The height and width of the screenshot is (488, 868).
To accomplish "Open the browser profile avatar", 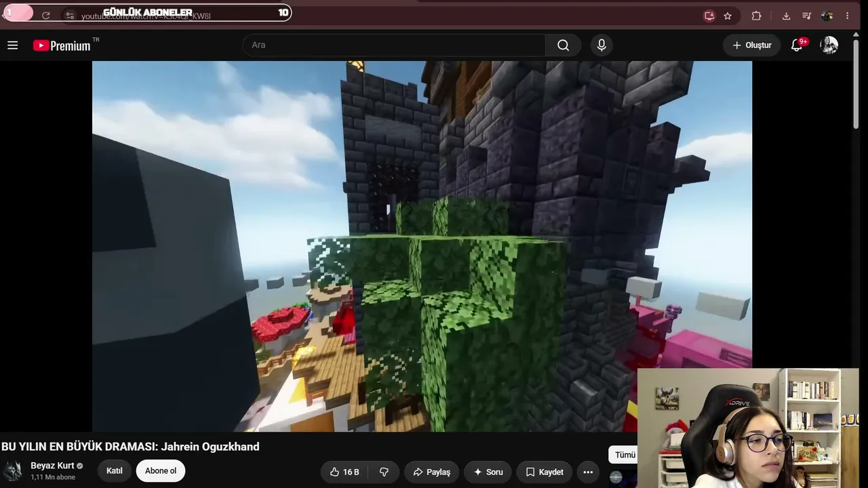I will point(827,16).
